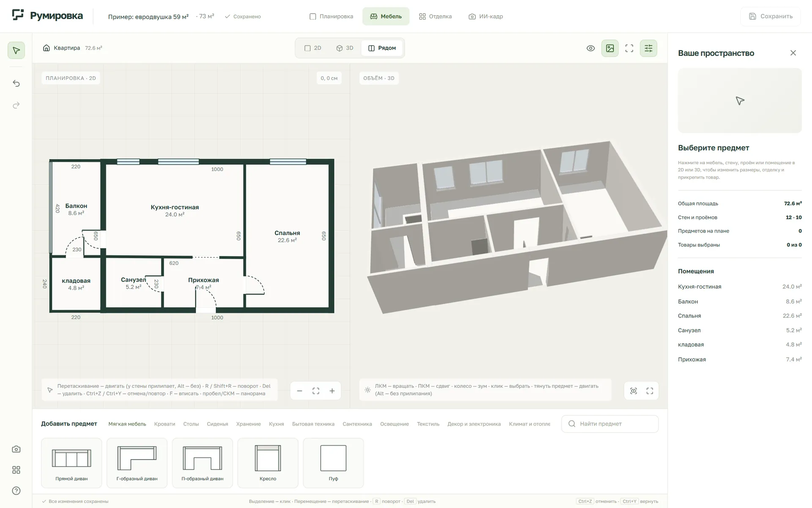Open the Бытовая техника category
This screenshot has height=508, width=812.
(313, 424)
